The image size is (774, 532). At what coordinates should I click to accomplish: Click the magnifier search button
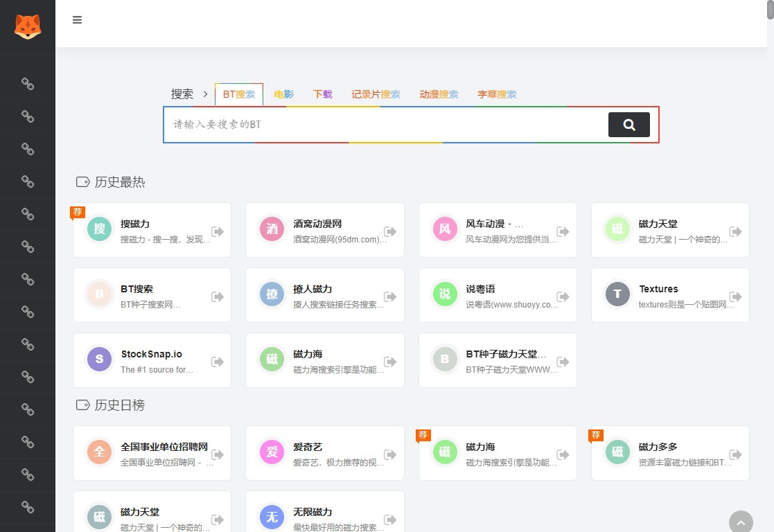click(629, 125)
